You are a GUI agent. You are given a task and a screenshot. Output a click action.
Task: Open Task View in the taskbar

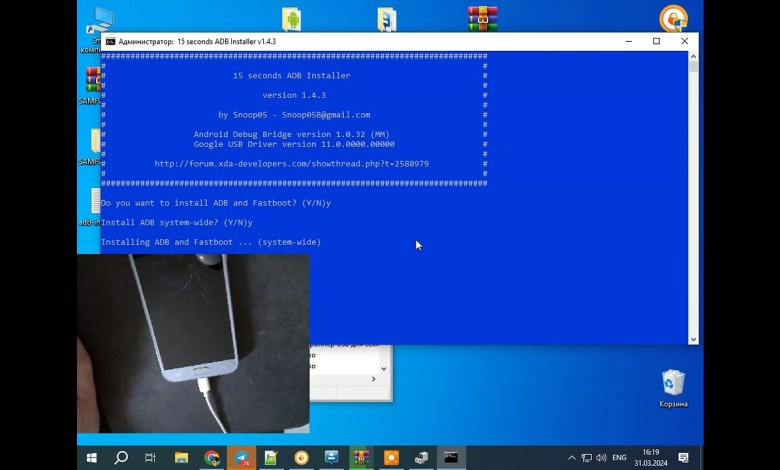click(x=151, y=458)
